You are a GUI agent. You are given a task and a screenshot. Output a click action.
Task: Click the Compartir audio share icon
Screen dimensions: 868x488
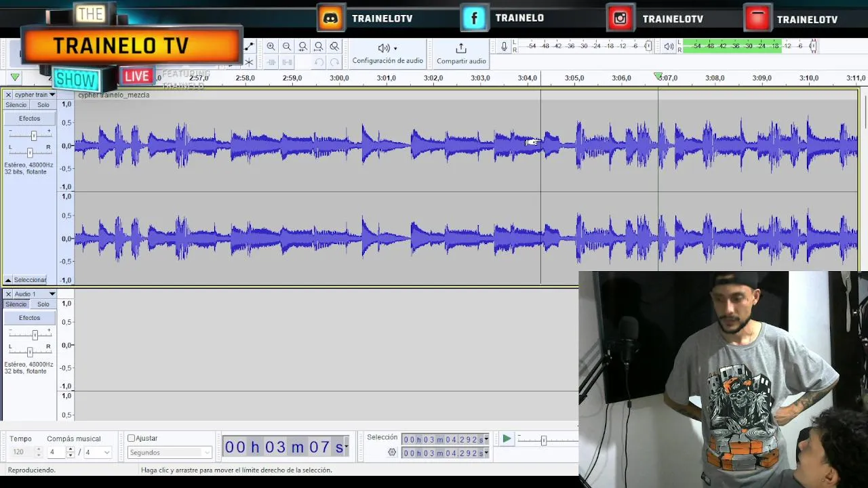point(461,48)
